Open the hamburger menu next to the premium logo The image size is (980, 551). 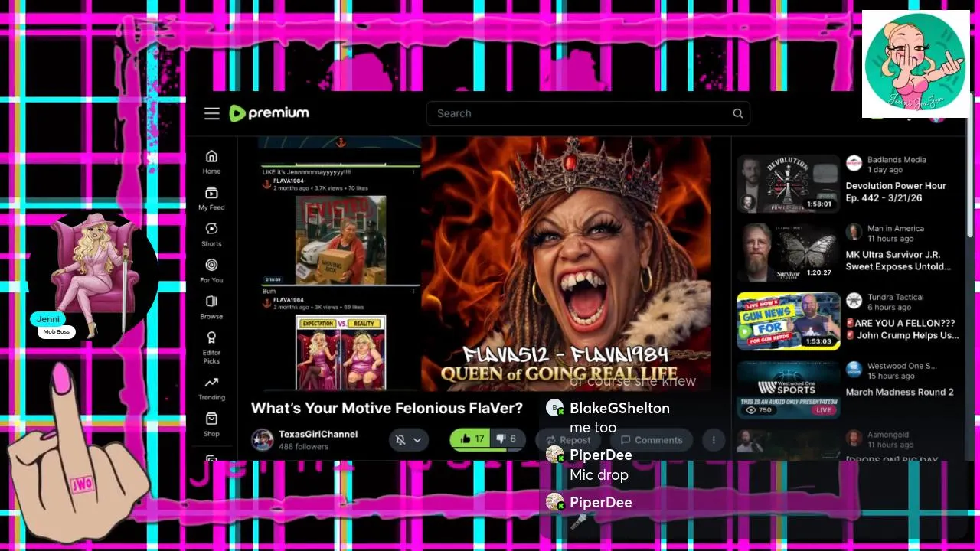(212, 113)
